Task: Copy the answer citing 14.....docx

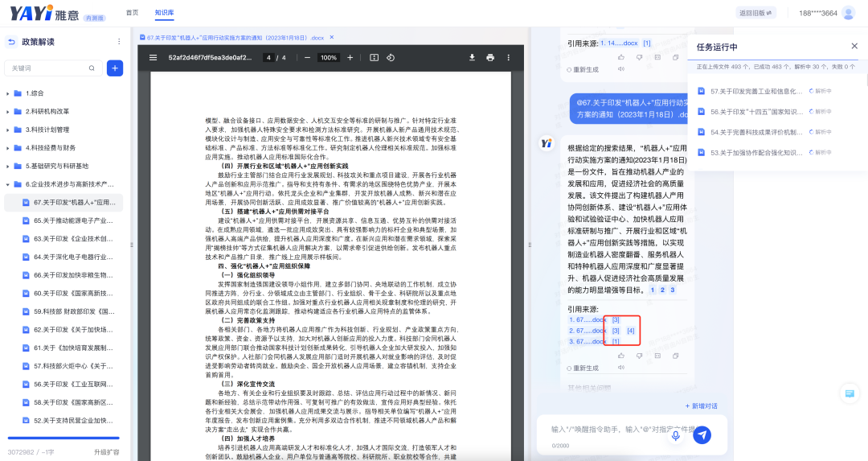Action: click(675, 57)
